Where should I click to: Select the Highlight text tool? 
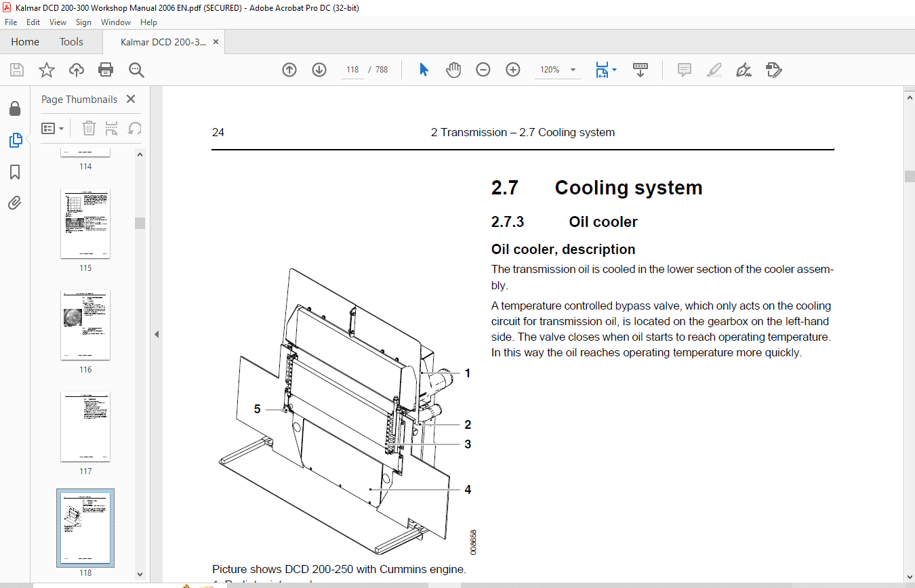click(x=714, y=70)
